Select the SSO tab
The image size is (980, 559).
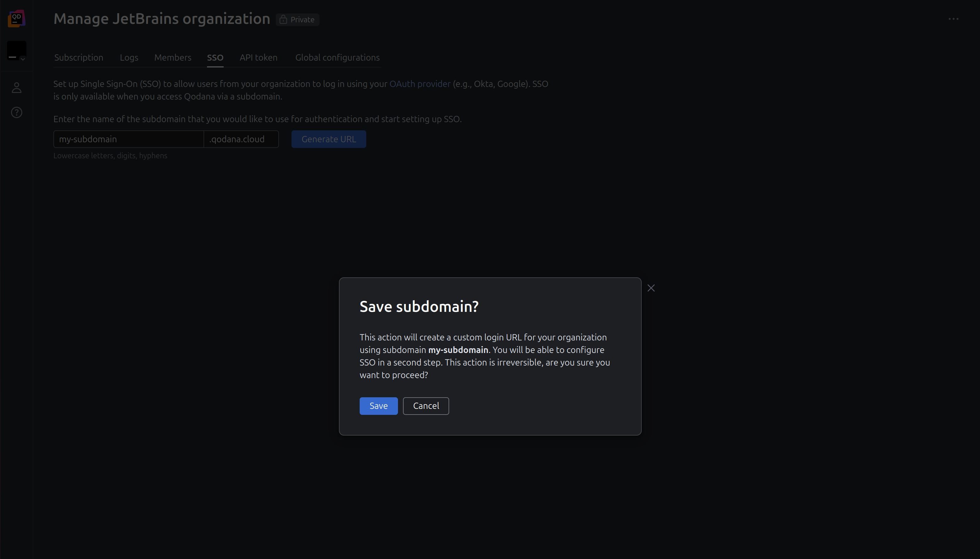coord(215,57)
